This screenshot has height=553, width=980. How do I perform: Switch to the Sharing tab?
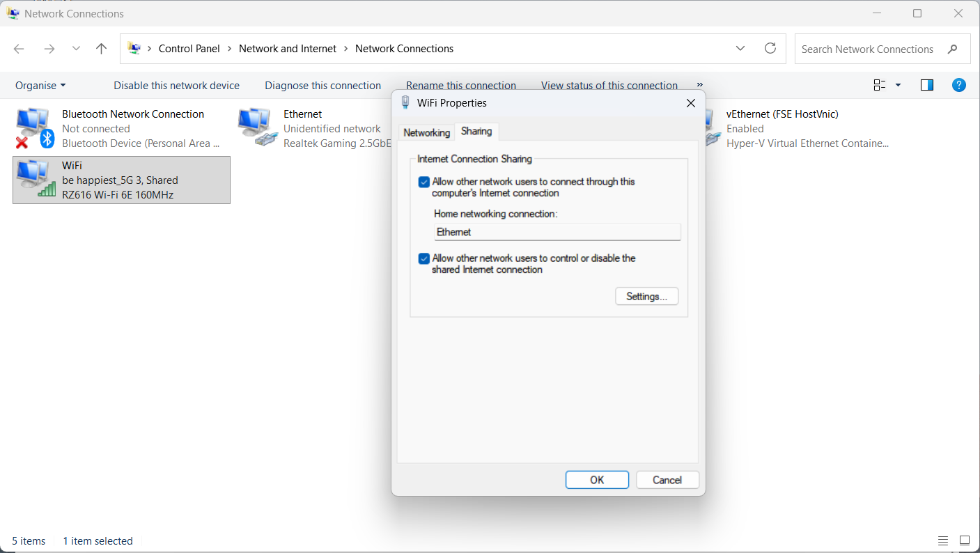pyautogui.click(x=476, y=131)
